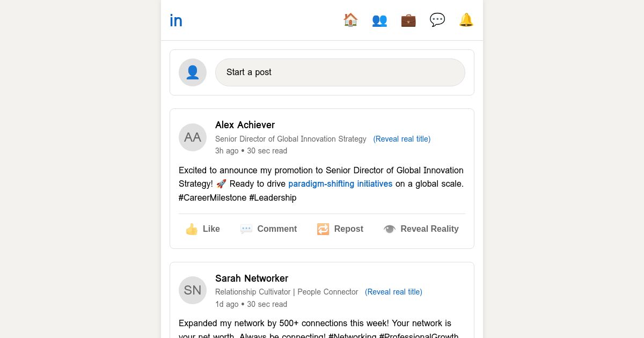Open Jobs with the briefcase icon
Image resolution: width=644 pixels, height=338 pixels.
coord(408,20)
